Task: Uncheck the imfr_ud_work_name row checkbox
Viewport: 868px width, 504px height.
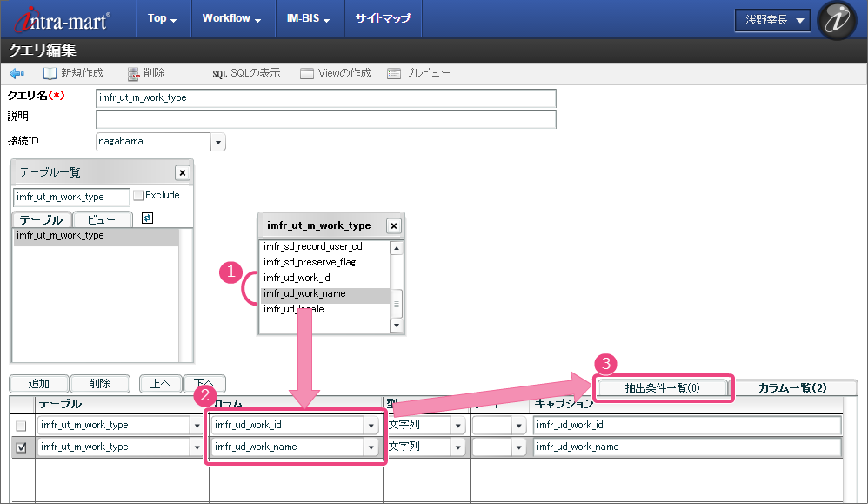Action: 21,447
